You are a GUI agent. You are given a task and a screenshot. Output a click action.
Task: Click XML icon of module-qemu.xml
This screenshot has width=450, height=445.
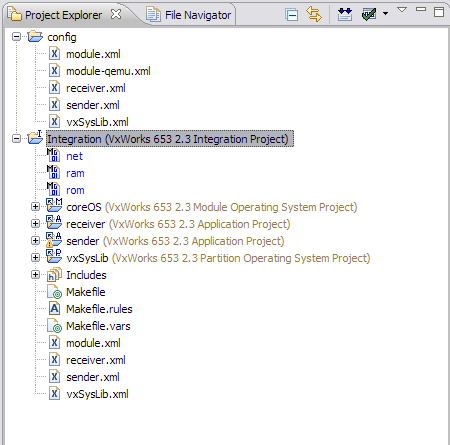pos(54,71)
